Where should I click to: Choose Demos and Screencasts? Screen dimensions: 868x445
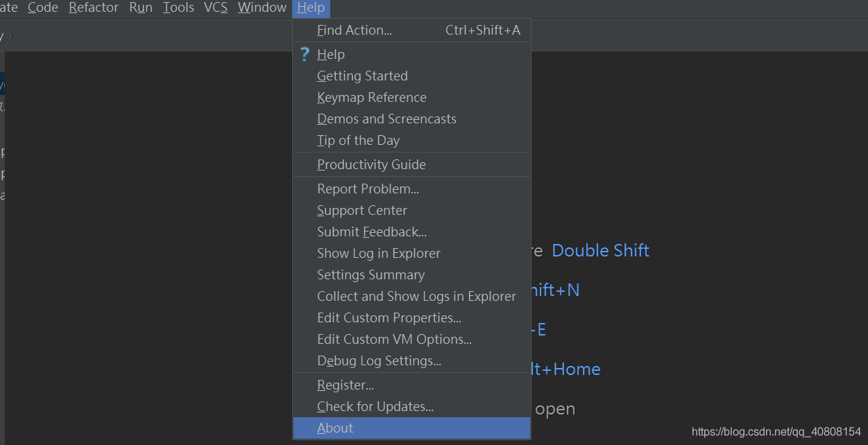click(x=386, y=119)
